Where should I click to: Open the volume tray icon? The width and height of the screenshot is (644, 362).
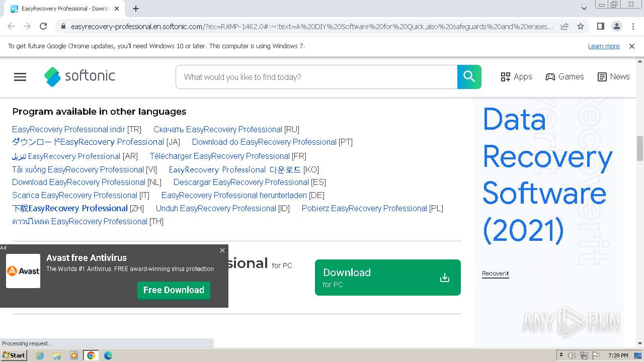pyautogui.click(x=572, y=355)
